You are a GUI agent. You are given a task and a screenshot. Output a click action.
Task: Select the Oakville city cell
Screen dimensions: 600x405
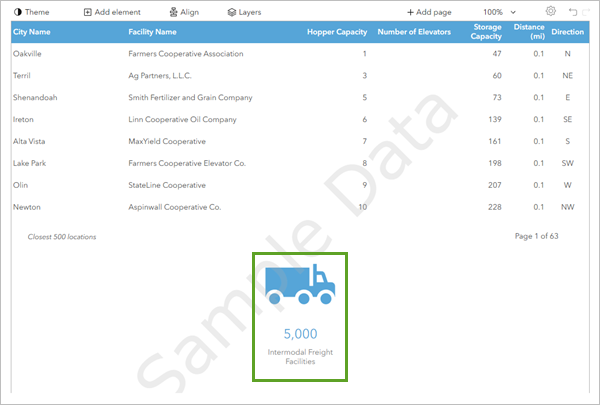27,54
